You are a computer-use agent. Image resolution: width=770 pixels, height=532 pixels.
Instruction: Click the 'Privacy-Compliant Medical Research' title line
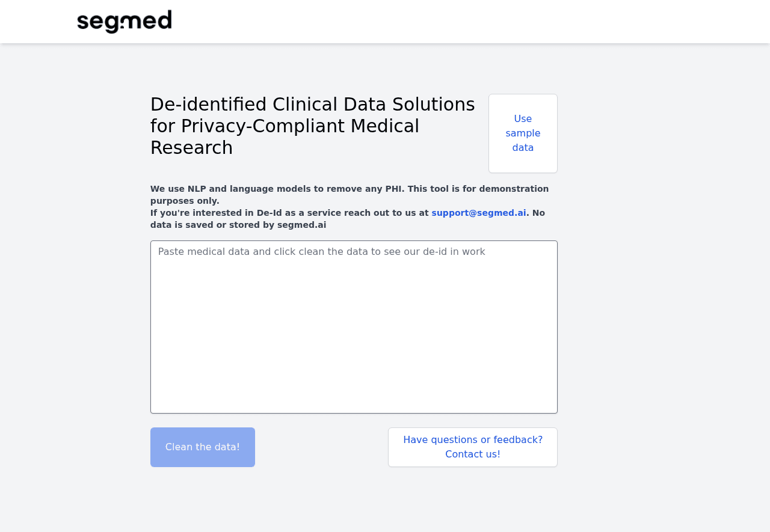pos(285,126)
